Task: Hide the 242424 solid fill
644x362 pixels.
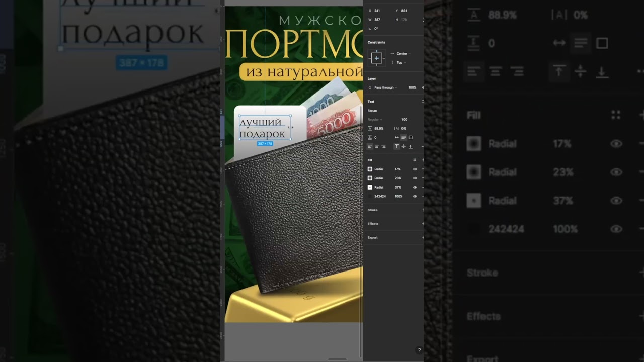Action: point(415,196)
